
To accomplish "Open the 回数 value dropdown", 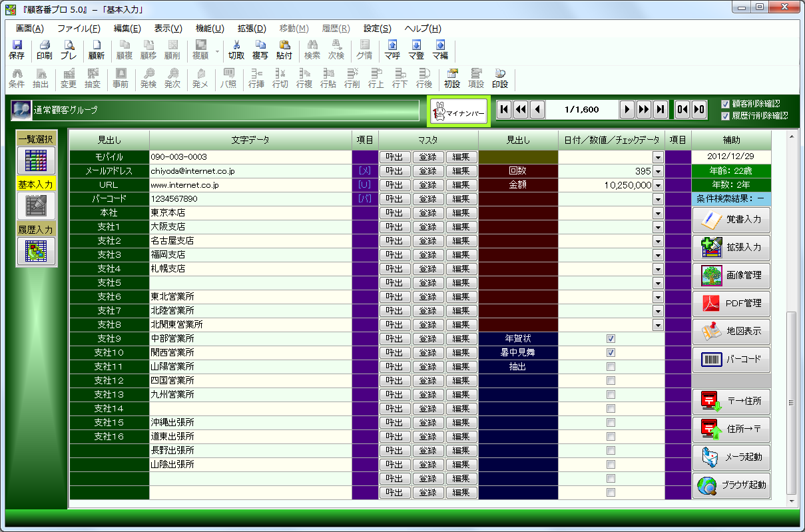I will [659, 171].
